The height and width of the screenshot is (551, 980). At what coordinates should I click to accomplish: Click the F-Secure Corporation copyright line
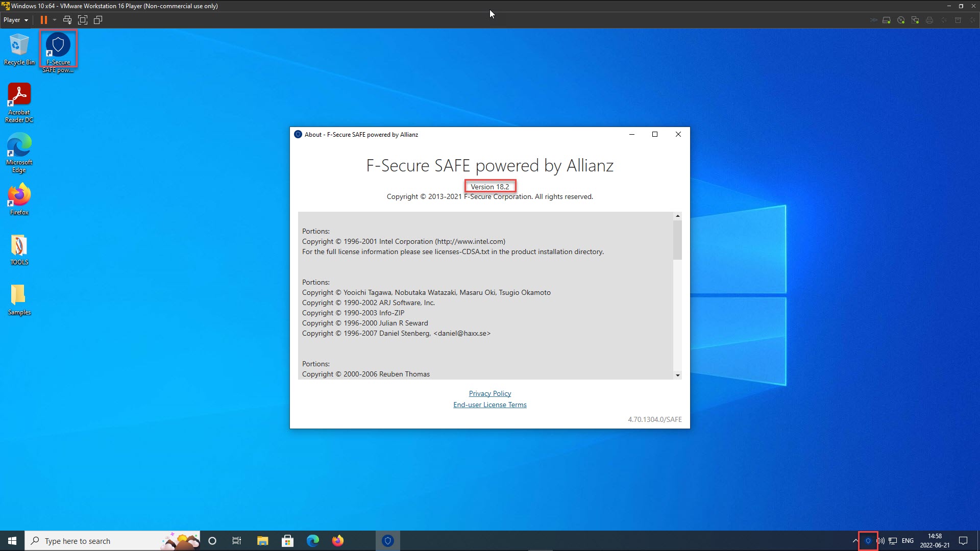(490, 197)
